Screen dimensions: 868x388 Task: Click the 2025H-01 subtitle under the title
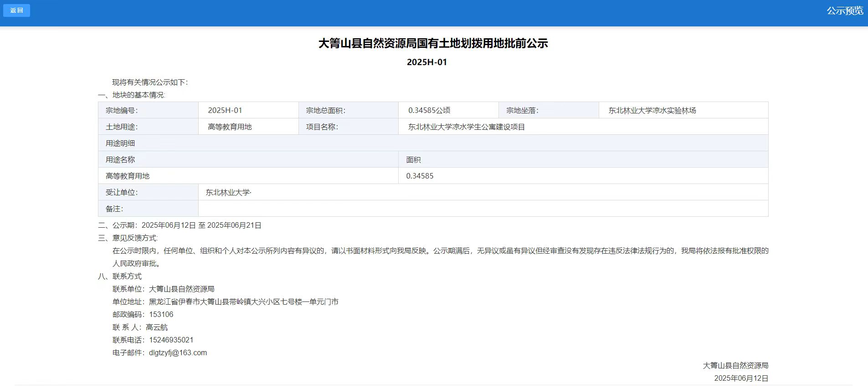(427, 62)
